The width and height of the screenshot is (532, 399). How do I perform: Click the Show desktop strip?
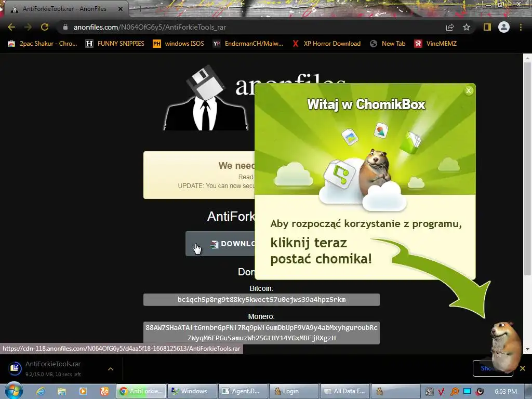tap(528, 391)
